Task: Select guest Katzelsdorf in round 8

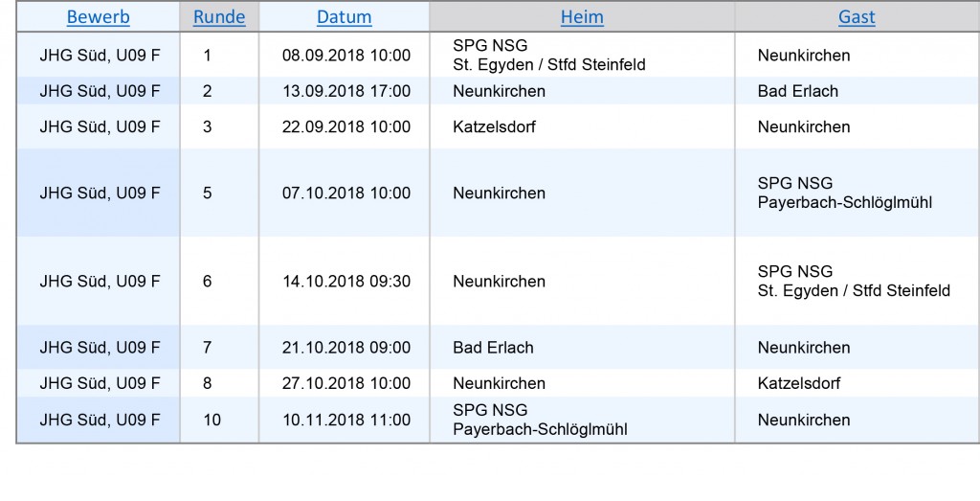Action: (799, 383)
